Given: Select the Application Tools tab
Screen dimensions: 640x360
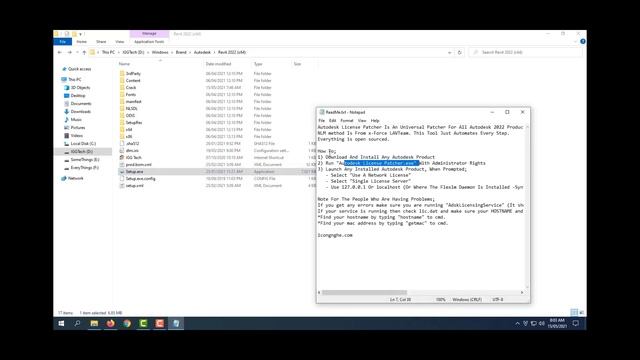Looking at the screenshot, I should tap(149, 42).
